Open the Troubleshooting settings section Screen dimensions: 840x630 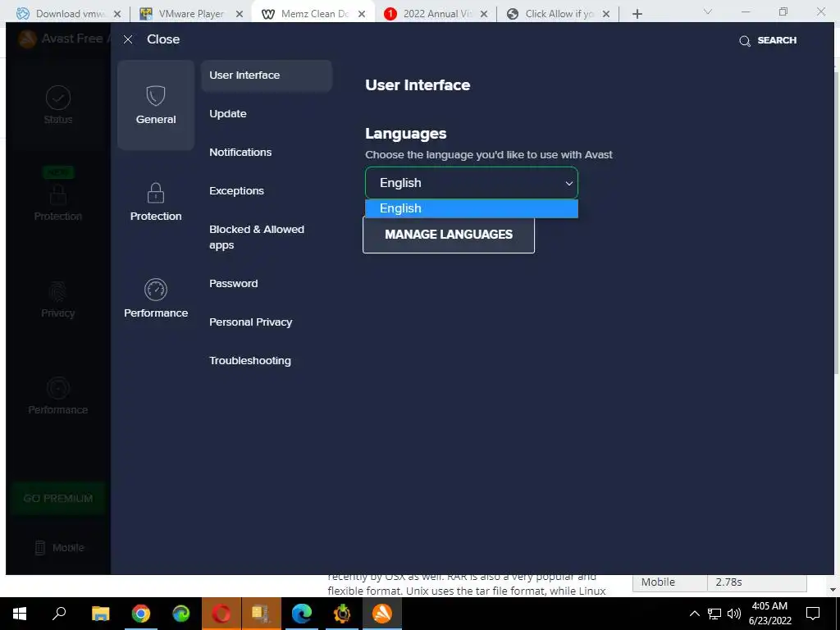coord(249,361)
